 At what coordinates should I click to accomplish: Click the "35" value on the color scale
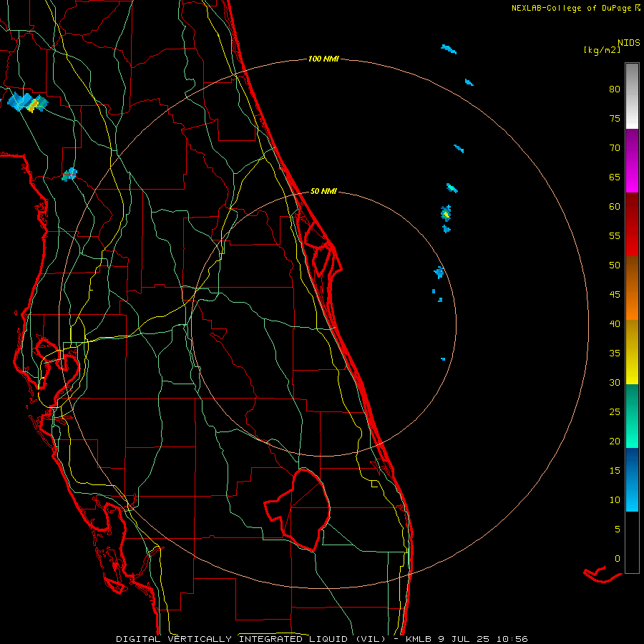pyautogui.click(x=615, y=353)
